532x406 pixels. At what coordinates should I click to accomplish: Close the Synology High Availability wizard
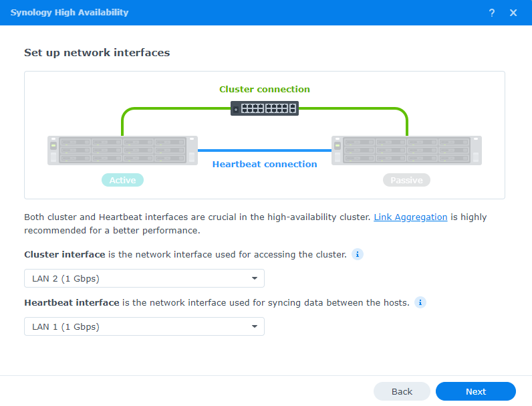[x=513, y=13]
